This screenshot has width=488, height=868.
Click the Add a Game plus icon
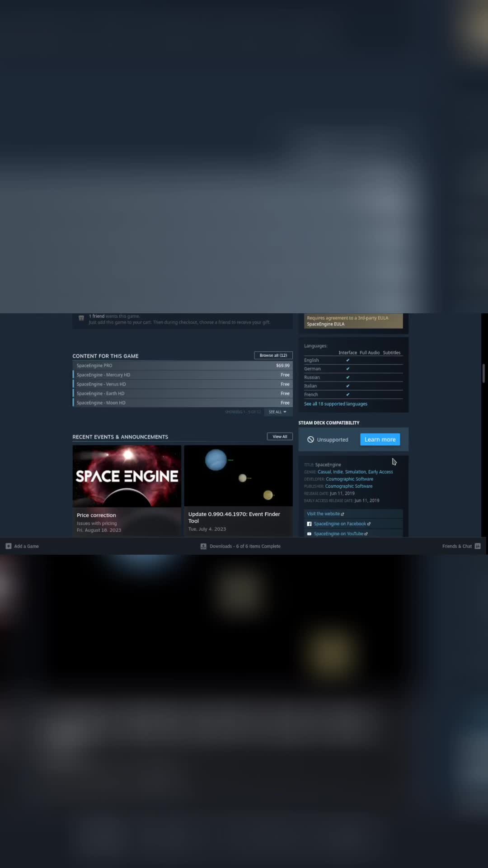8,546
